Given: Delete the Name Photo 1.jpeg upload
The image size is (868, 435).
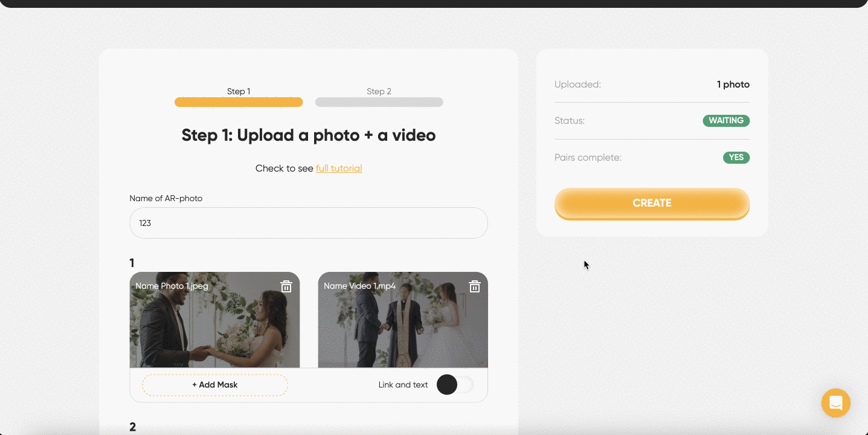Looking at the screenshot, I should [286, 286].
